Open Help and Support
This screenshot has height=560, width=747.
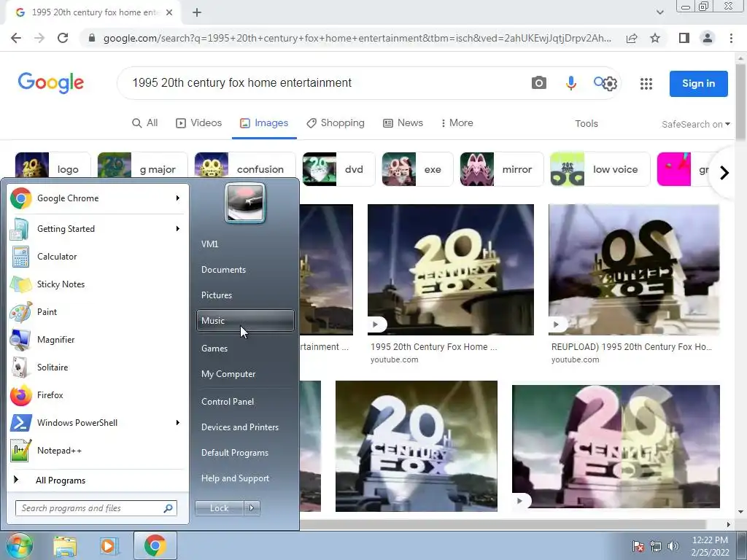245,478
